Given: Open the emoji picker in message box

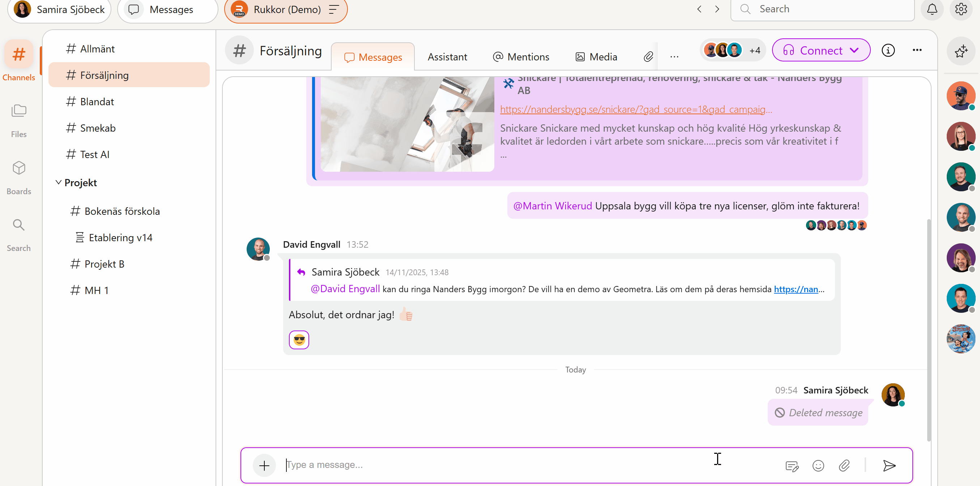Looking at the screenshot, I should [x=818, y=465].
